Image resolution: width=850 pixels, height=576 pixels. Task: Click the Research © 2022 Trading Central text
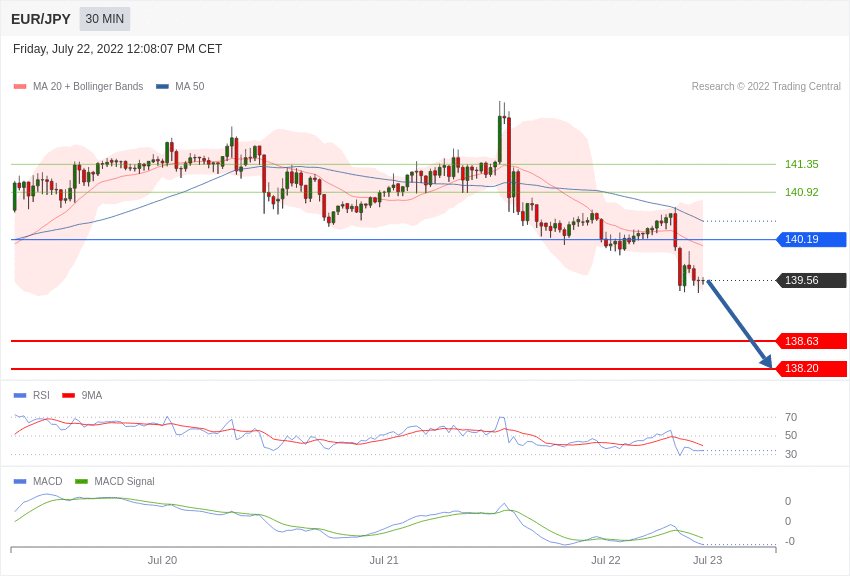tap(766, 86)
